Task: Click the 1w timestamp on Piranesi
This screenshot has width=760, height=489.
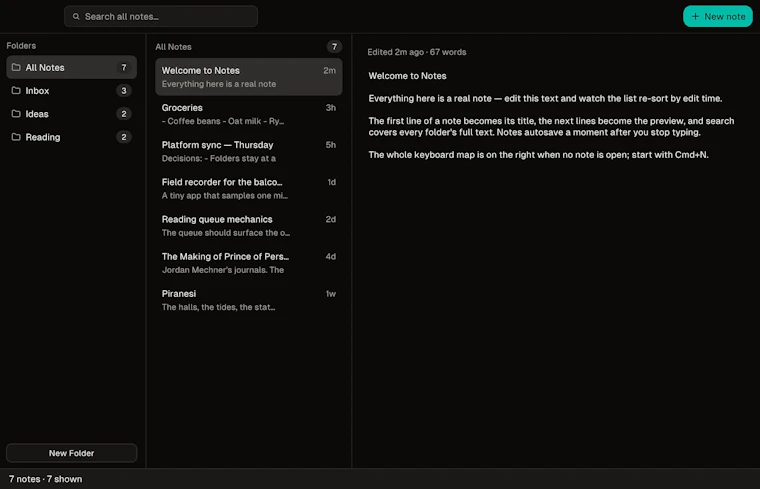Action: point(331,294)
